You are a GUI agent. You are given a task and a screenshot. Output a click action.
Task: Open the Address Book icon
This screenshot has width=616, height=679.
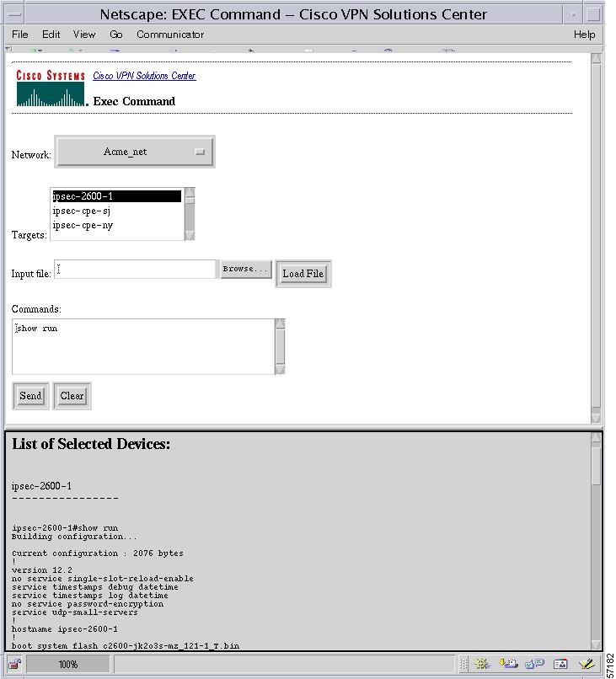click(560, 663)
